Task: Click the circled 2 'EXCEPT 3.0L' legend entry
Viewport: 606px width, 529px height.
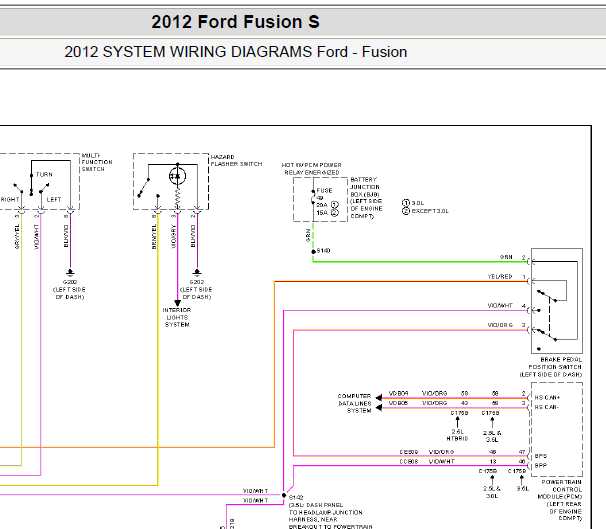Action: (425, 211)
